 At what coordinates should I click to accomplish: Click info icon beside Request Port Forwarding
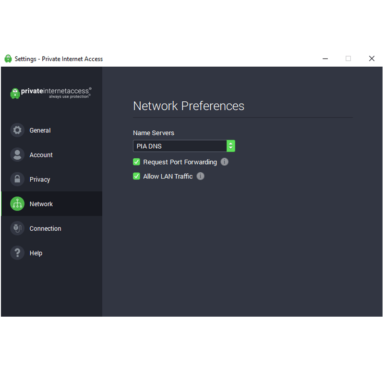tap(225, 162)
